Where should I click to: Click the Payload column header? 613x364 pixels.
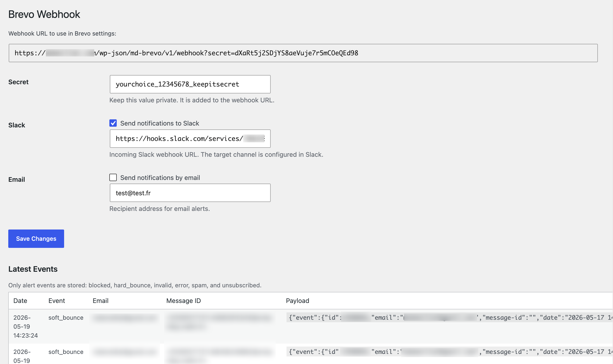[x=297, y=301]
